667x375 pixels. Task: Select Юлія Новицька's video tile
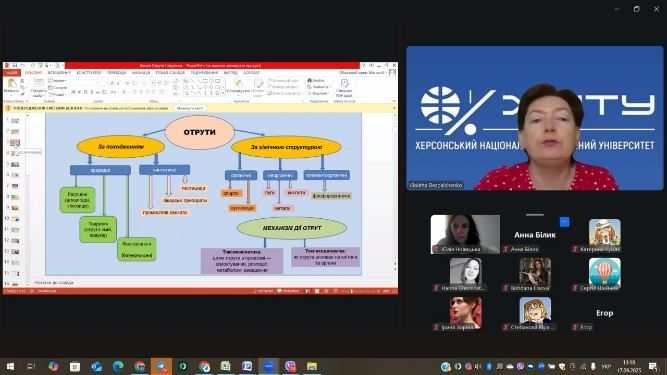(x=465, y=234)
